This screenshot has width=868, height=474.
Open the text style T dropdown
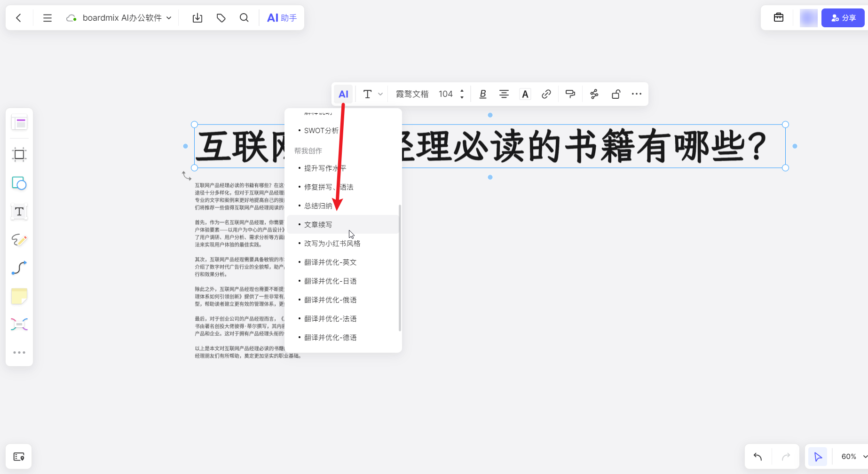373,94
